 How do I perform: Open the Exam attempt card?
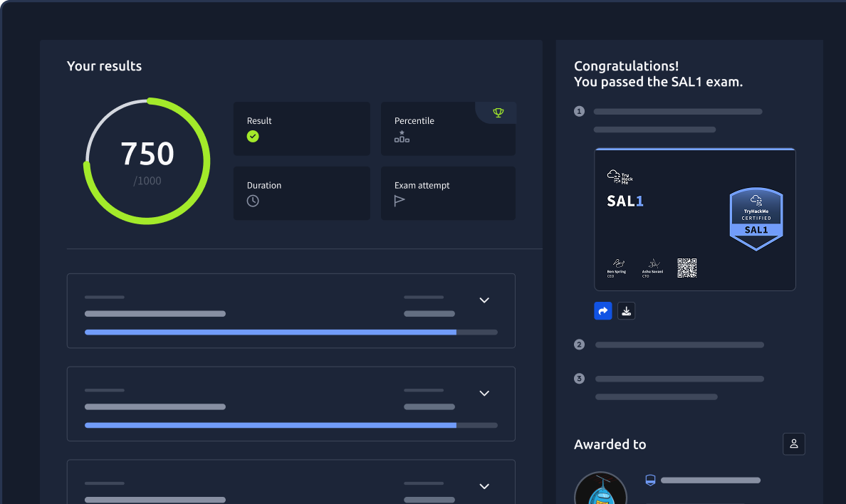click(448, 193)
